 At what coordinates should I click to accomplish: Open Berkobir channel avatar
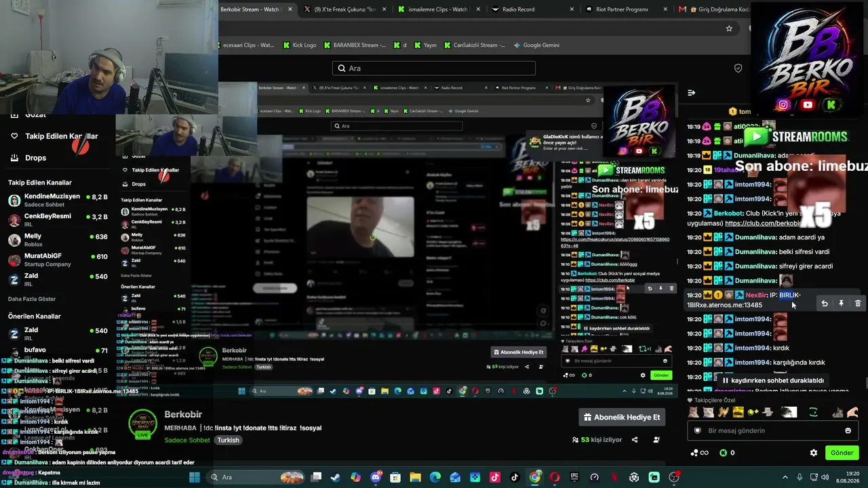click(143, 424)
